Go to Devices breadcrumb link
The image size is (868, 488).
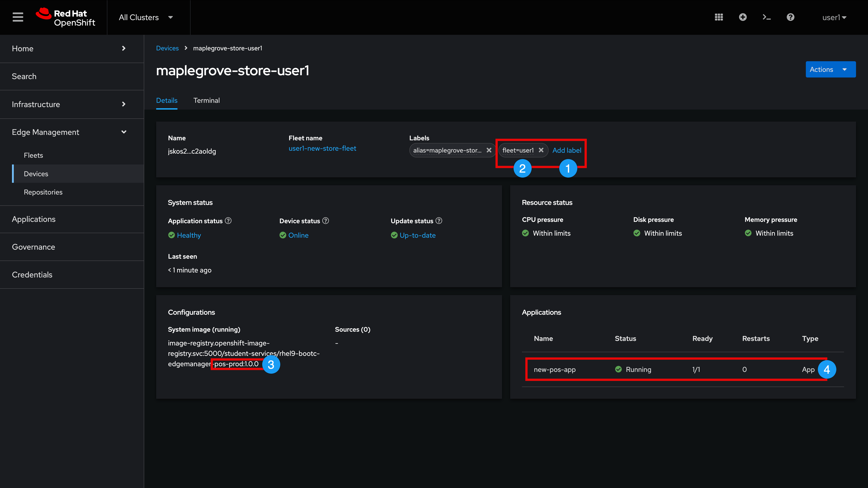point(167,48)
